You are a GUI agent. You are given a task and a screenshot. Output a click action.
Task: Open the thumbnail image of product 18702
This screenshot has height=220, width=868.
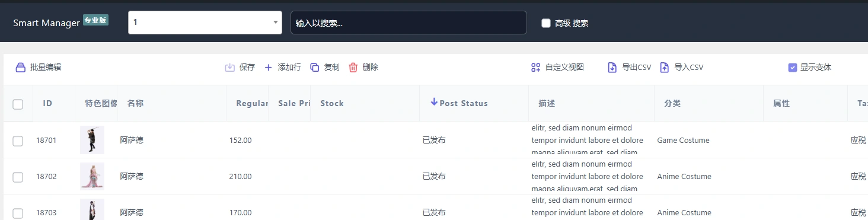(x=92, y=176)
